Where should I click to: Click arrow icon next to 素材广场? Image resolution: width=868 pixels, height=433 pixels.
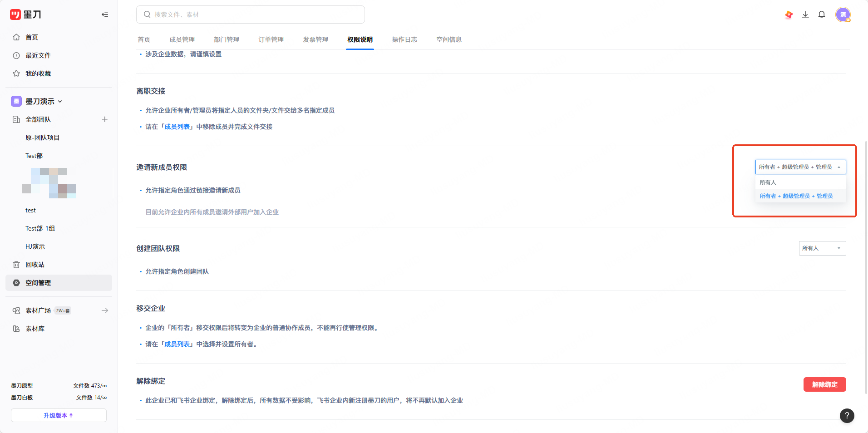coord(105,310)
